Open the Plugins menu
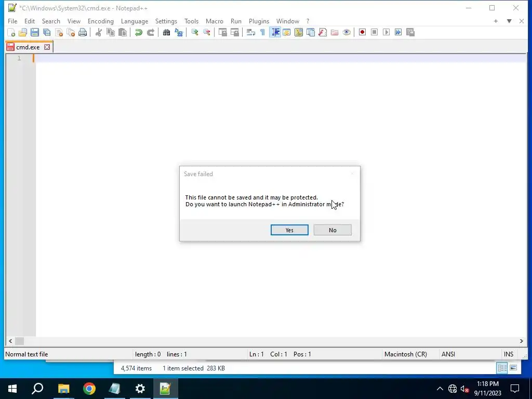This screenshot has height=399, width=532. coord(259,21)
